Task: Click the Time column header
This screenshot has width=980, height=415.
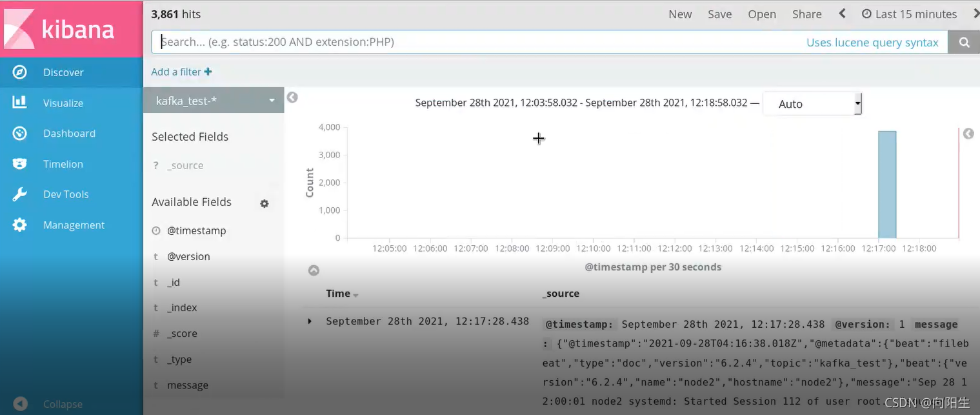Action: [338, 293]
